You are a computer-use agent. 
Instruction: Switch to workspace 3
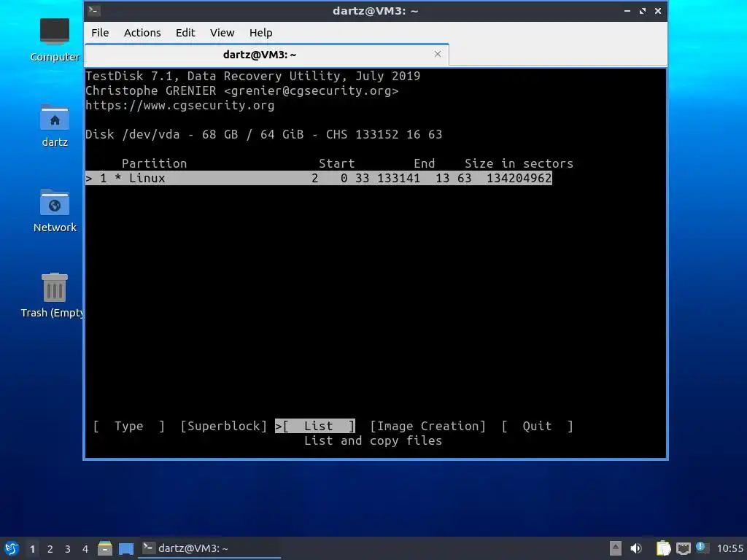click(68, 549)
